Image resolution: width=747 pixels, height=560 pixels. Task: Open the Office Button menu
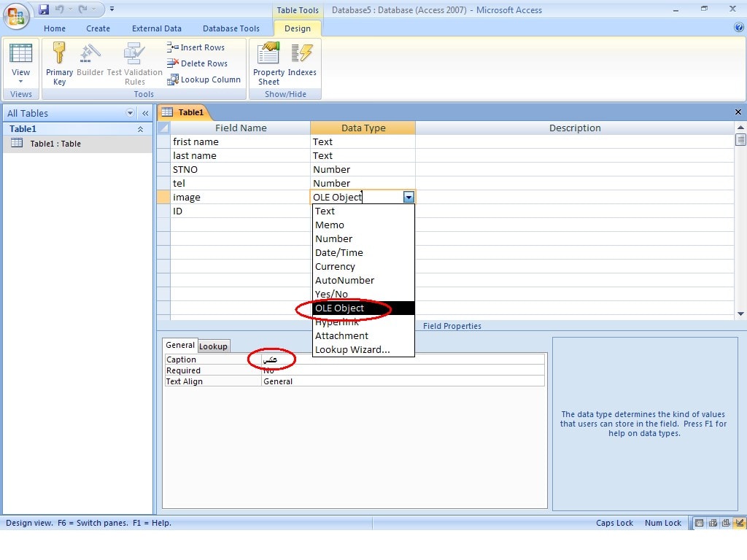(x=16, y=16)
